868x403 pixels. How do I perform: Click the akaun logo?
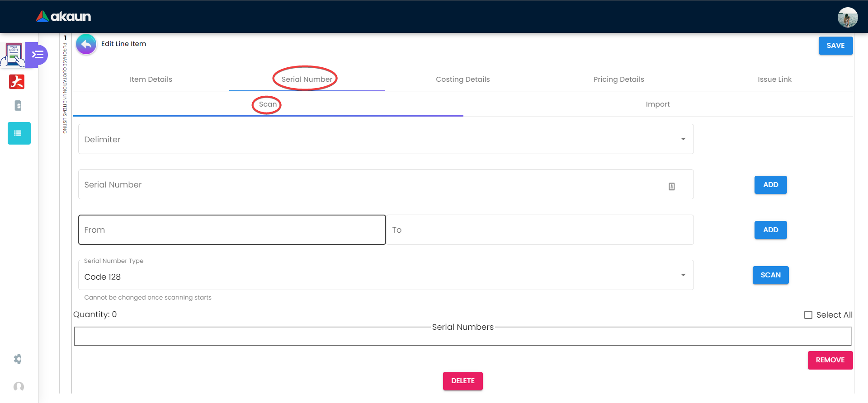click(x=64, y=17)
